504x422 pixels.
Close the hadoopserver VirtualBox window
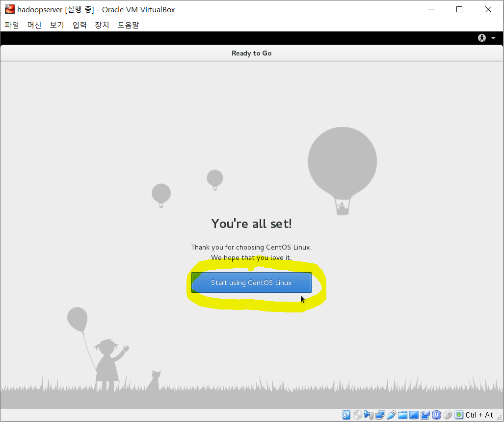tap(488, 9)
